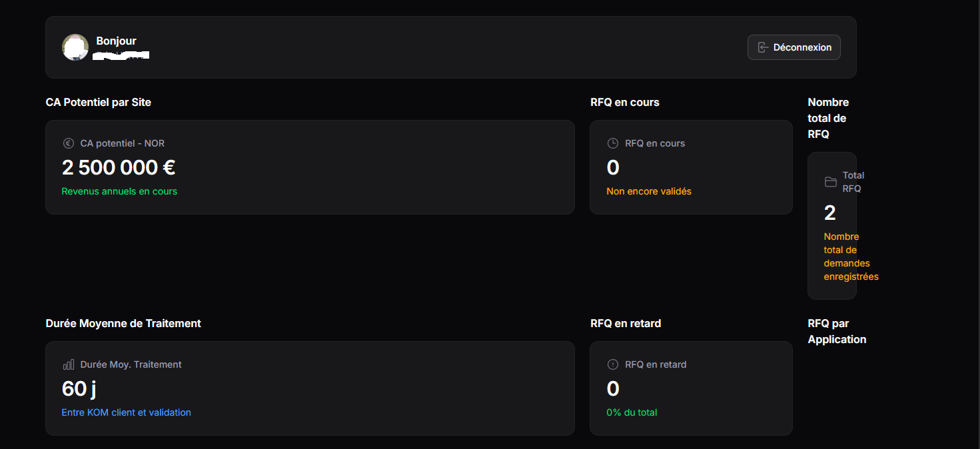
Task: Open the Revenus annuels en cours link
Action: click(119, 191)
